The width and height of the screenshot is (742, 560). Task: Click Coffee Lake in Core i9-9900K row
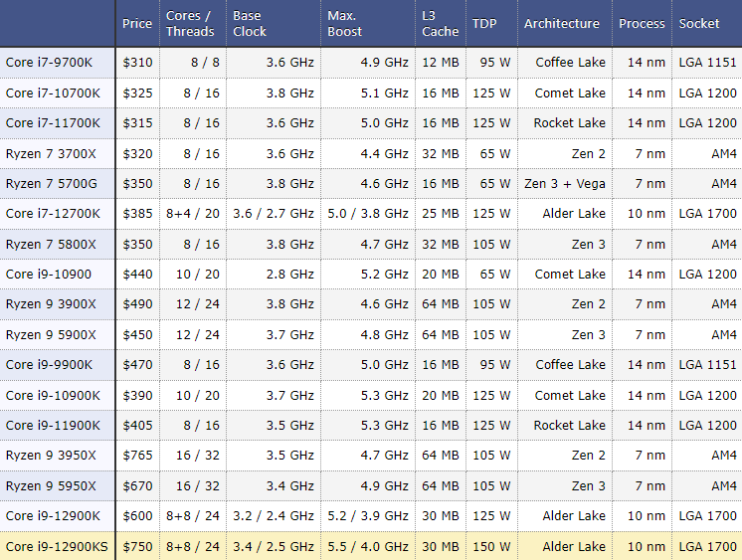tap(571, 364)
